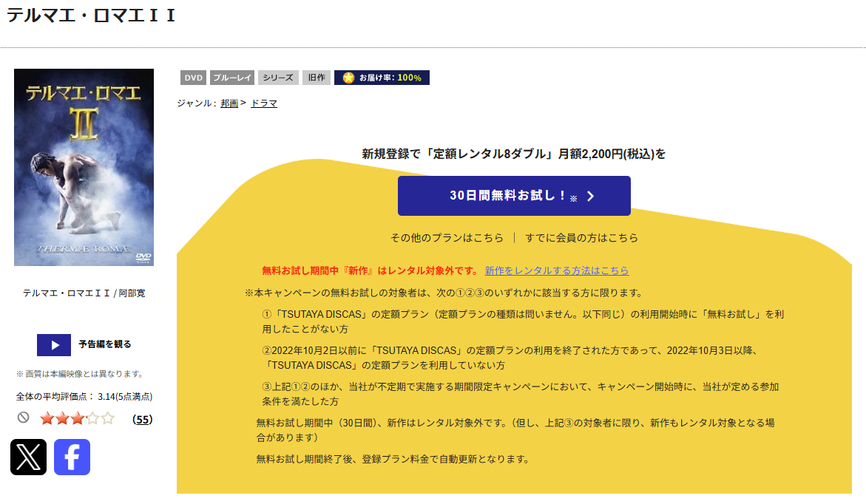Click テルマエ・ロマエII / 阿部寛 caption
This screenshot has height=504, width=866.
[84, 293]
